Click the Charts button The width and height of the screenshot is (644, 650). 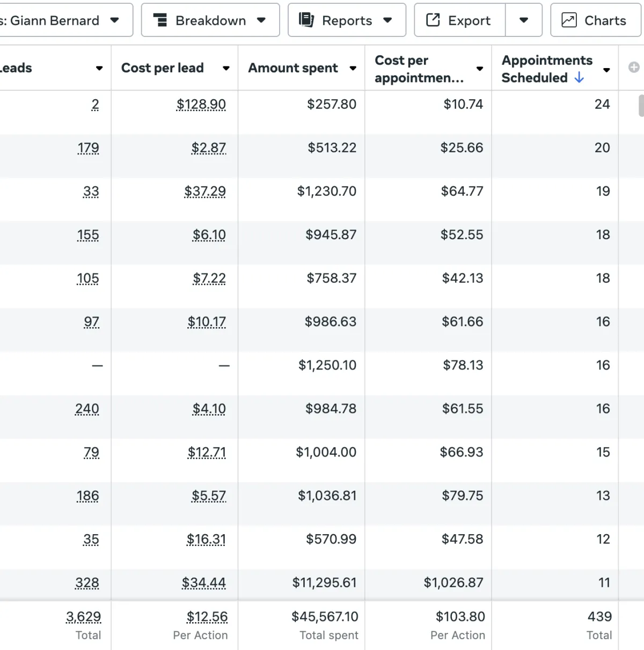[596, 20]
